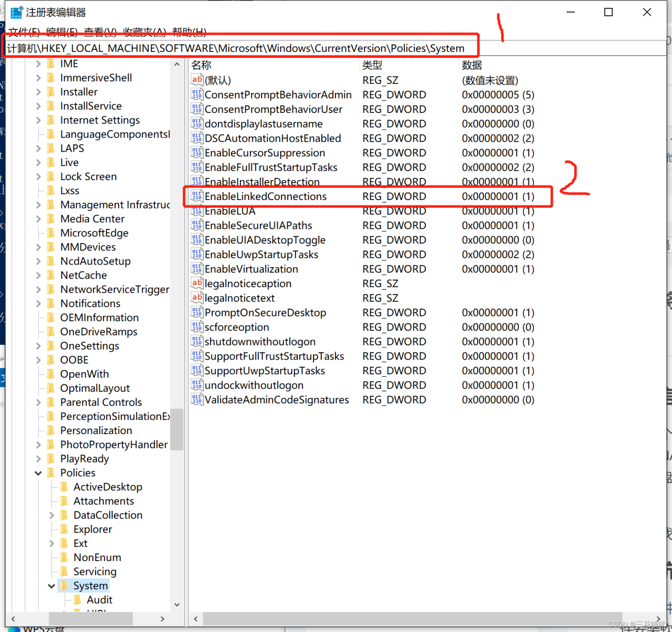Click the Audit folder icon in tree

tap(77, 599)
